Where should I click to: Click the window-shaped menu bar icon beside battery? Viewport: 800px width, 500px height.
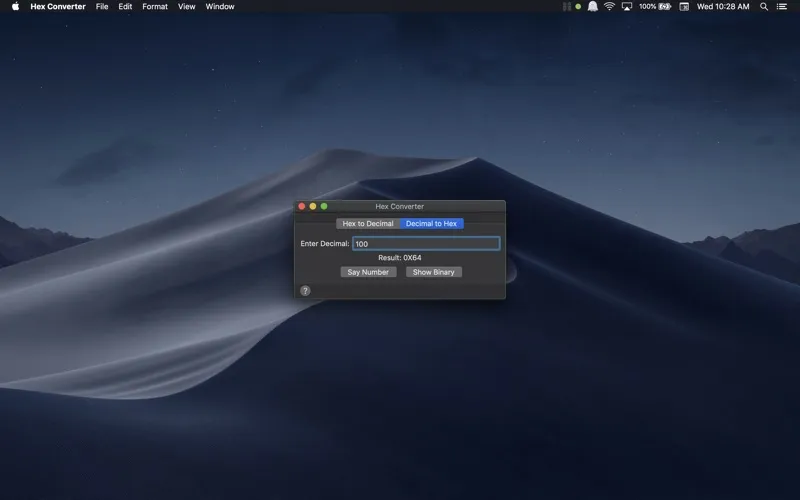684,7
